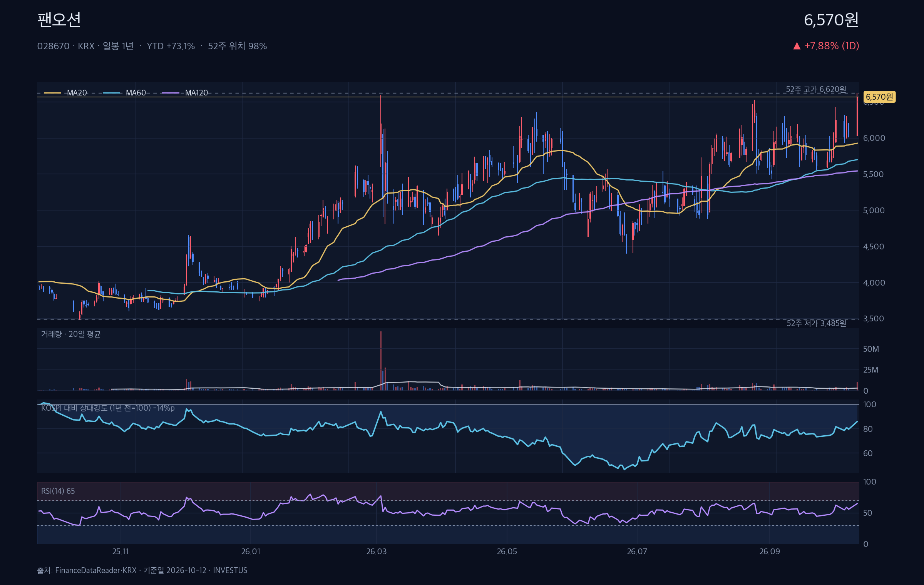Screen dimensions: 924x585
Task: Click the 028670 ticker code
Action: pos(53,46)
